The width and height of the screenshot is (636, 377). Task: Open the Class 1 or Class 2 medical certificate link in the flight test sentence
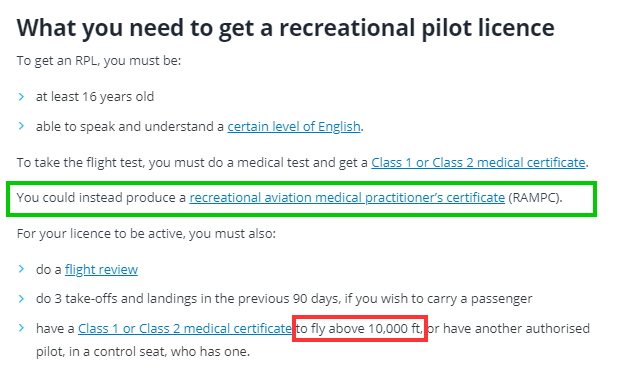[478, 163]
